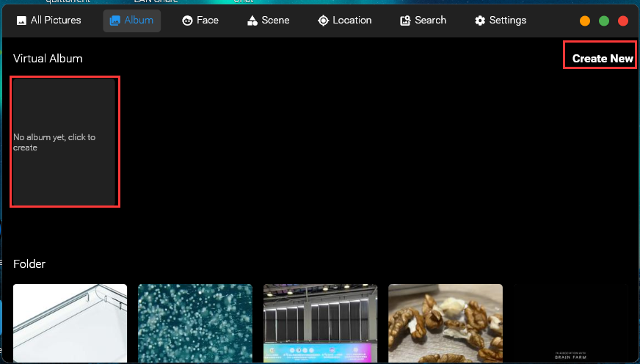Open the Face tab
Viewport: 640px width, 364px height.
(200, 21)
